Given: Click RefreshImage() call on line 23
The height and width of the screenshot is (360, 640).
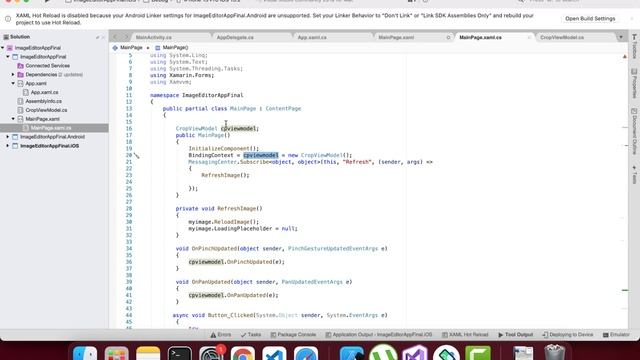Looking at the screenshot, I should 225,175.
